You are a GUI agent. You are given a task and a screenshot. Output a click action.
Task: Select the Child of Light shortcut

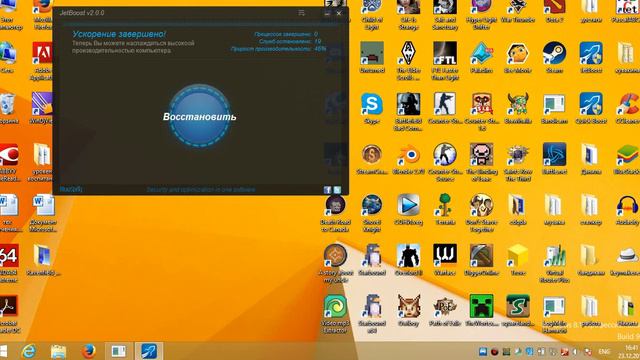pos(372,15)
